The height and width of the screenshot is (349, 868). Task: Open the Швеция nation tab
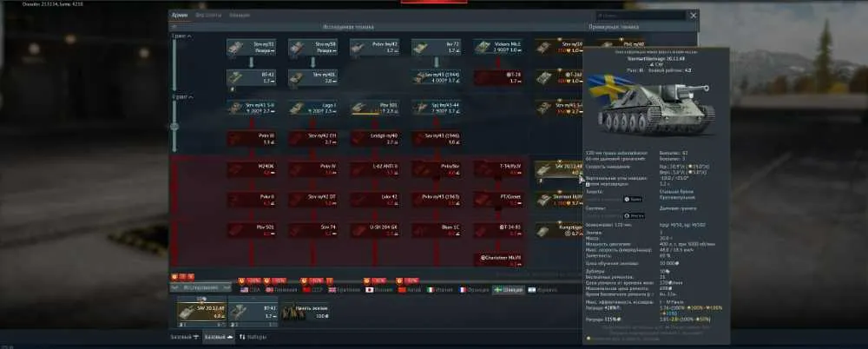[x=508, y=290]
